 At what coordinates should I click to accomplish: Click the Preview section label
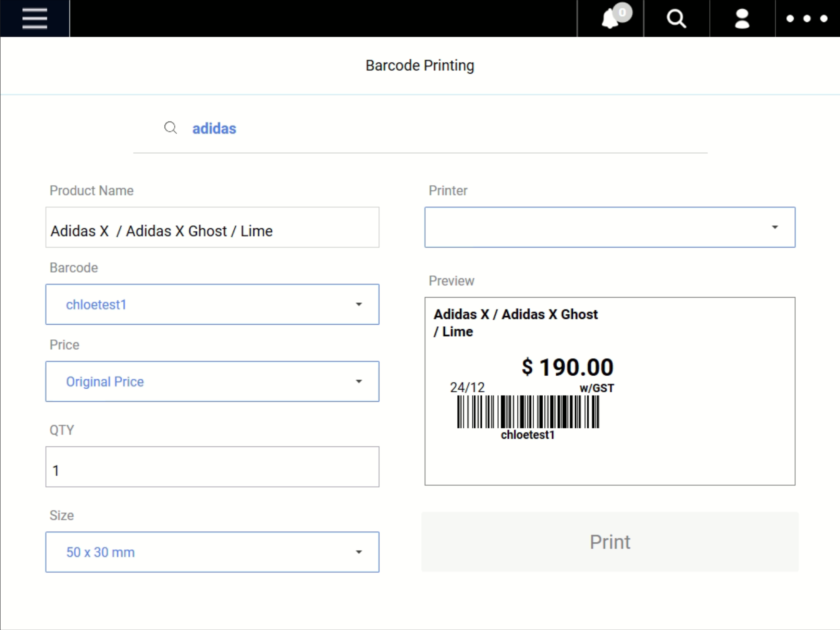coord(452,281)
